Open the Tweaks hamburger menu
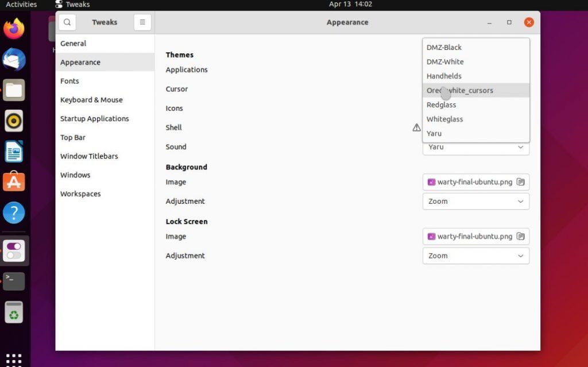The height and width of the screenshot is (367, 588). pos(142,22)
